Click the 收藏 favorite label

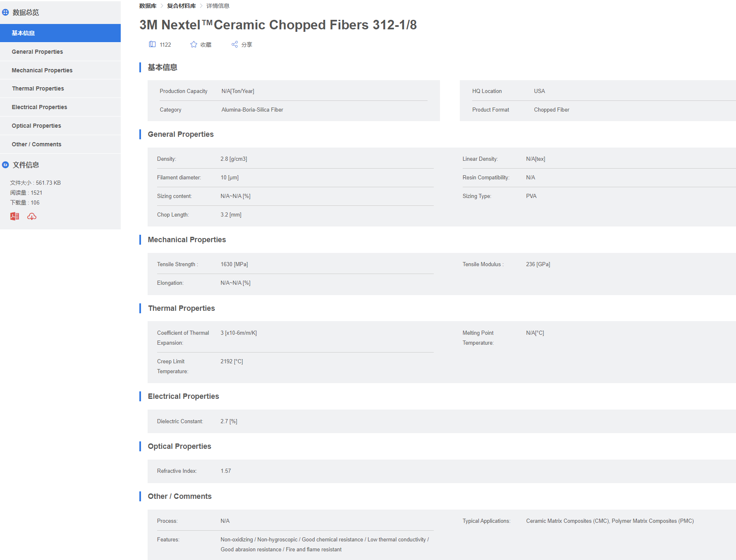pyautogui.click(x=206, y=45)
